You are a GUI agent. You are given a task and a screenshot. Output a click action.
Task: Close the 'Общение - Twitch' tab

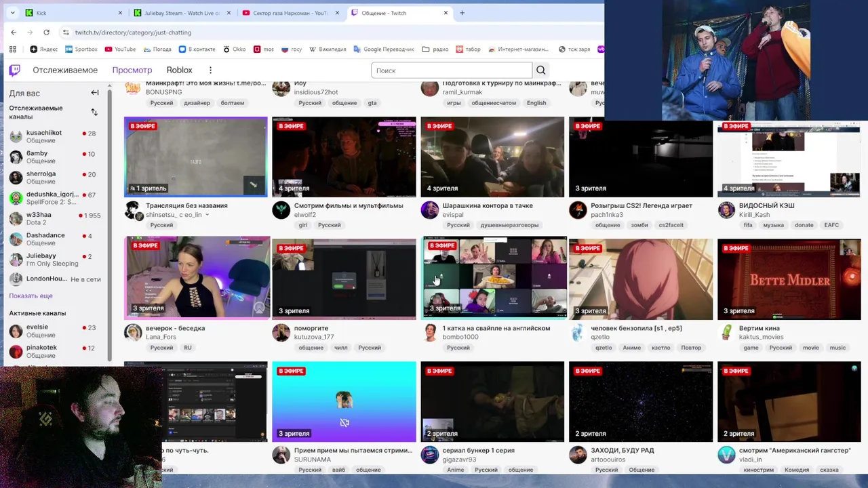pos(446,13)
